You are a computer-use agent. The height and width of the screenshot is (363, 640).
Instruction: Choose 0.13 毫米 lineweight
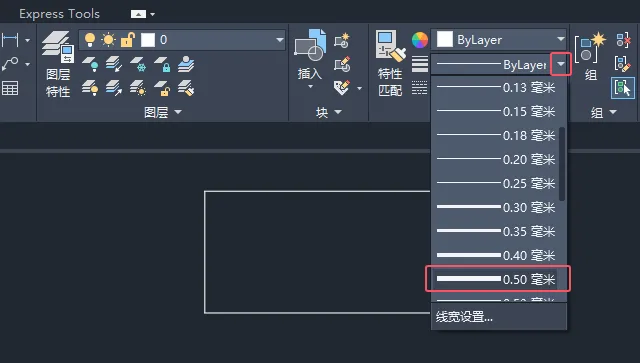pos(496,87)
